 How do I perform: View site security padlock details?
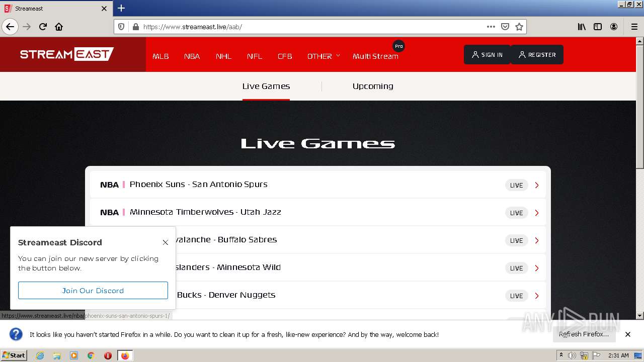(135, 27)
